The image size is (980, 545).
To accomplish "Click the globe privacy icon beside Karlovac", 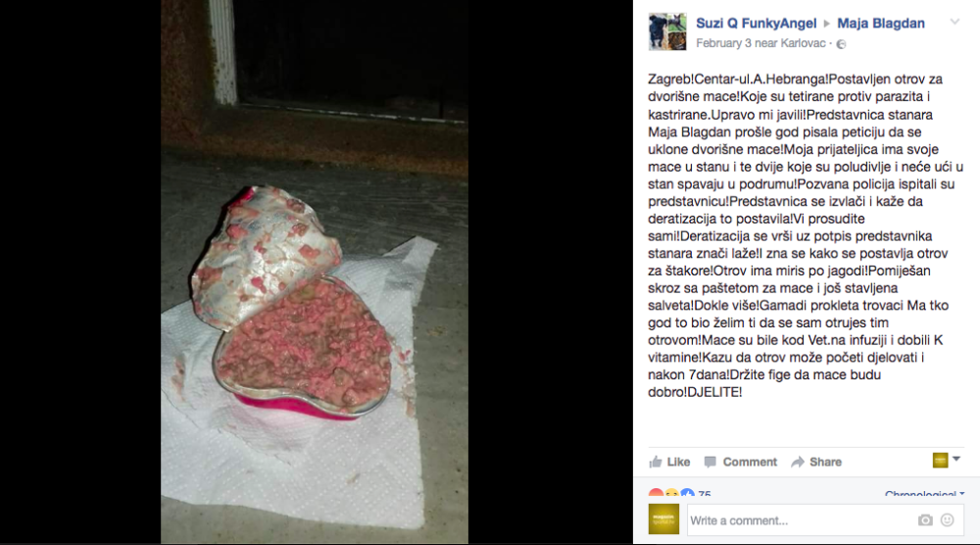I will (x=841, y=44).
